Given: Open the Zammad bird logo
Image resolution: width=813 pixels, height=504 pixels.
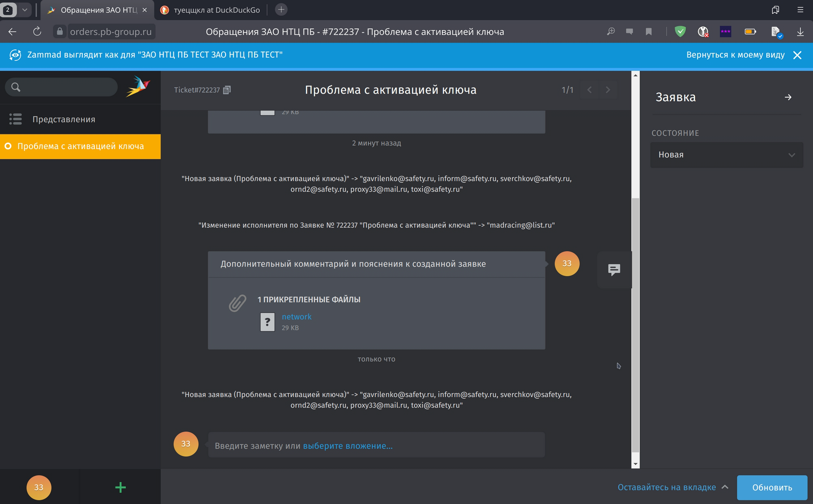Looking at the screenshot, I should point(138,86).
